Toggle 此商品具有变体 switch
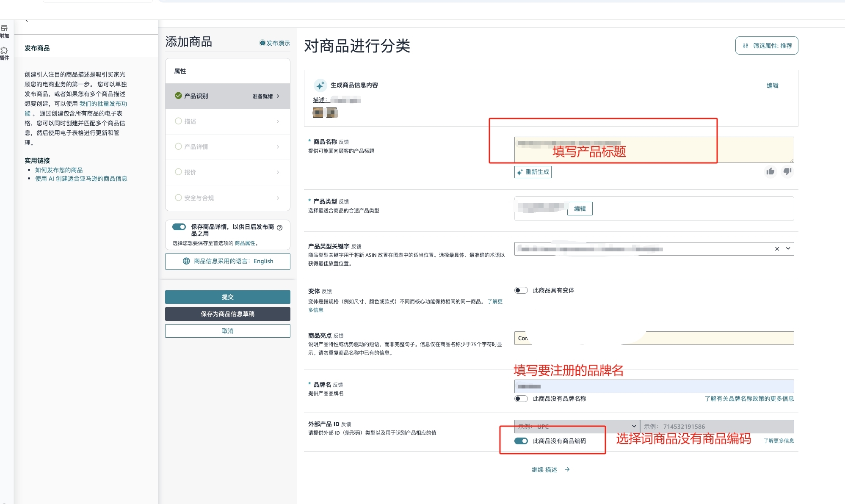The height and width of the screenshot is (504, 845). pyautogui.click(x=521, y=290)
